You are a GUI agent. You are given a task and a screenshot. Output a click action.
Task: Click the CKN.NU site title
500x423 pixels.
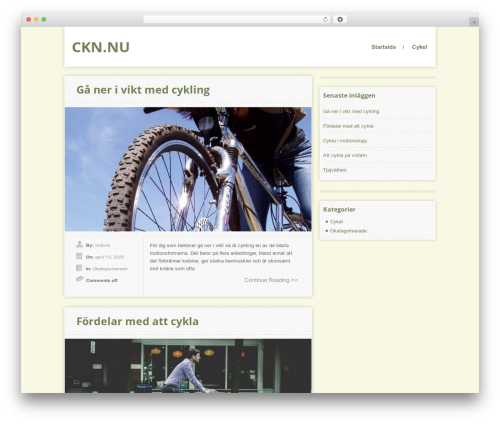(x=101, y=47)
